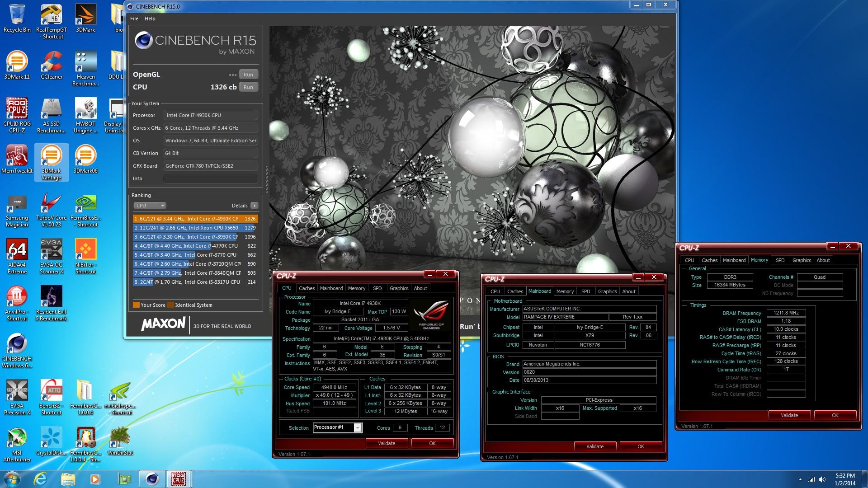Select the Xeon X5650 ranking row
Screen dimensions: 868x488
coord(195,228)
